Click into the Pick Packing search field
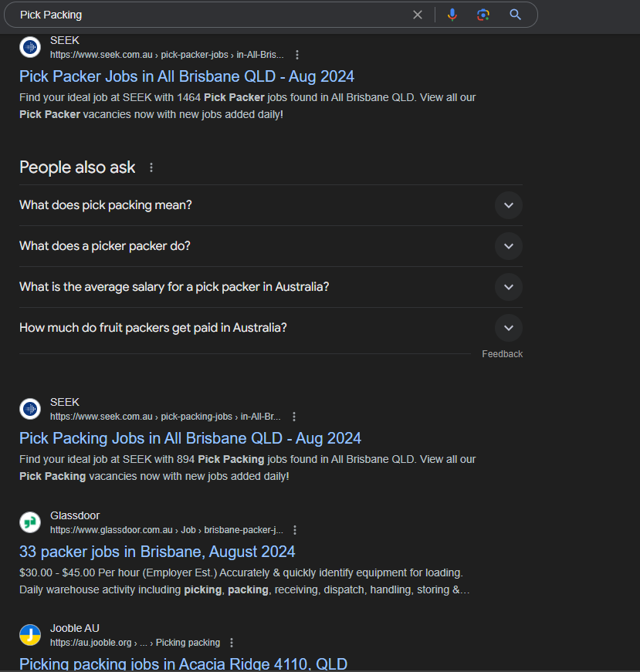The image size is (640, 672). (x=208, y=15)
